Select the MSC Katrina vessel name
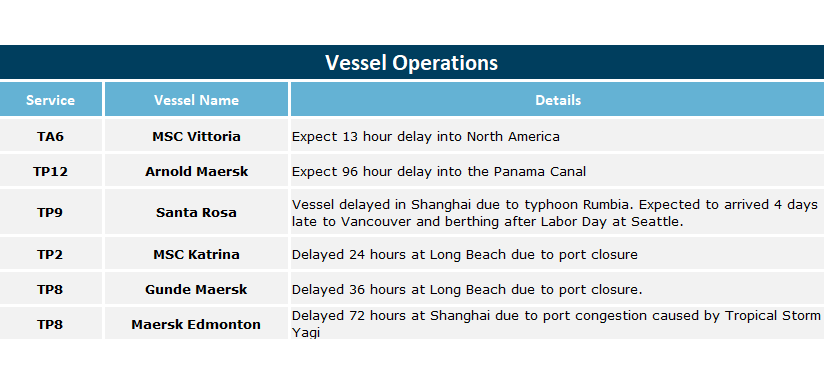Viewport: 825px width, 383px height. 196,254
